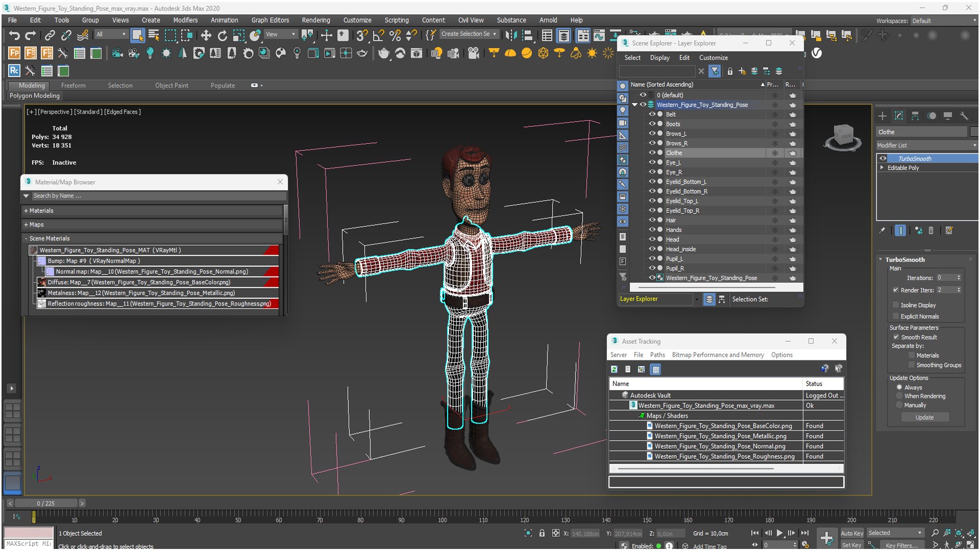Toggle the Percent Snap icon

tap(395, 35)
